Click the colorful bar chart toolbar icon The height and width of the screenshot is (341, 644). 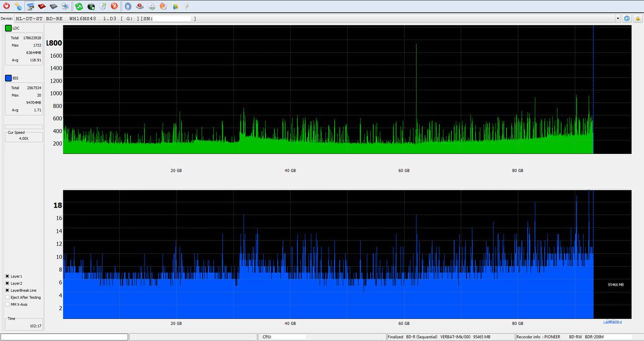[x=175, y=6]
